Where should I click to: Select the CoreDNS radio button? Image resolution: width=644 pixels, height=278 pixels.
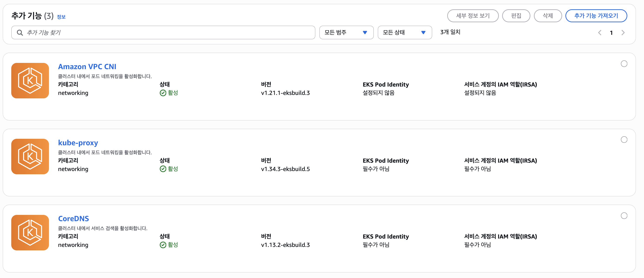[x=624, y=216]
